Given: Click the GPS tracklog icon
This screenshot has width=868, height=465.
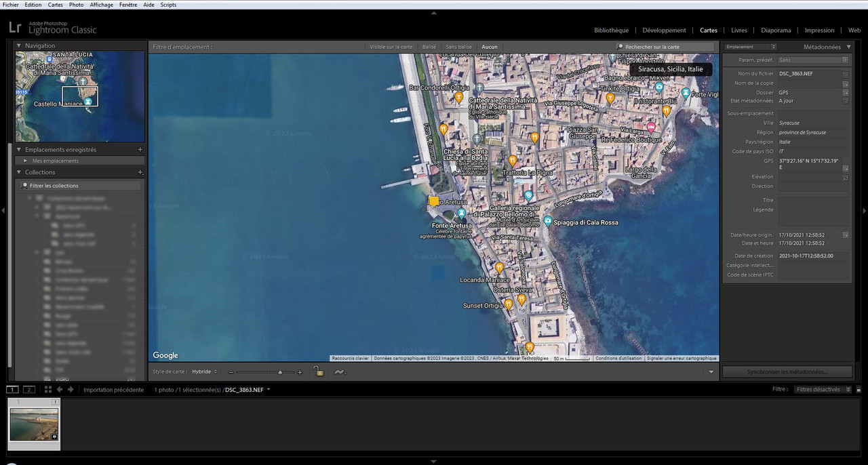Looking at the screenshot, I should pyautogui.click(x=340, y=371).
